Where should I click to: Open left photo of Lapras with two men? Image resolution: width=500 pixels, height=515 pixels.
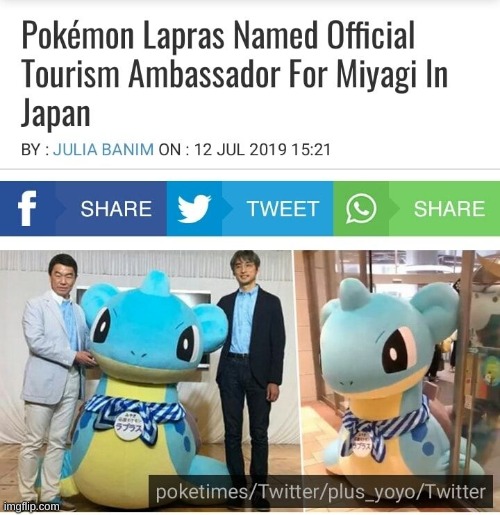coord(146,381)
